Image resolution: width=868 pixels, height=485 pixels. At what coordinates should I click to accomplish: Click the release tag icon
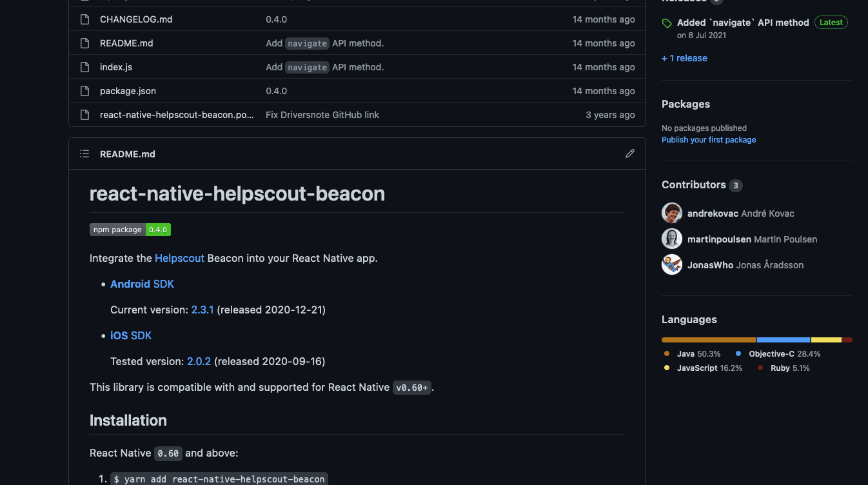(x=667, y=23)
